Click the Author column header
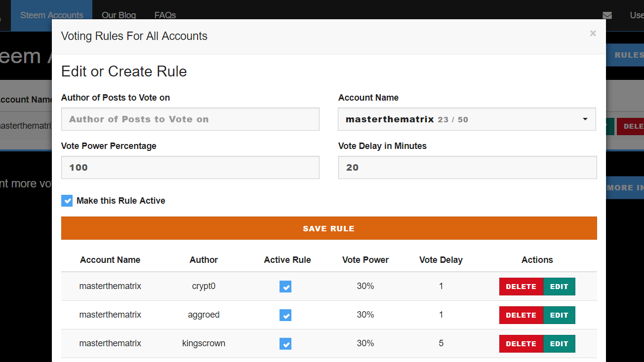 point(203,260)
